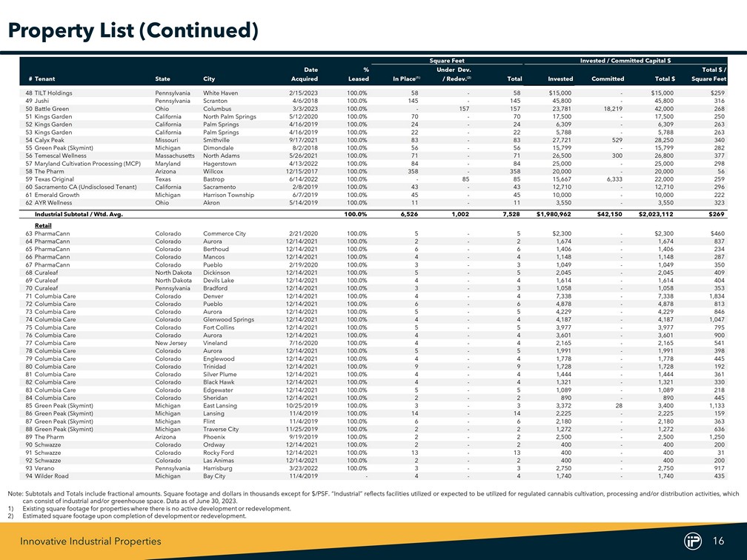Click footnote 1 about existing square footage
This screenshot has height=560, width=747.
click(149, 509)
